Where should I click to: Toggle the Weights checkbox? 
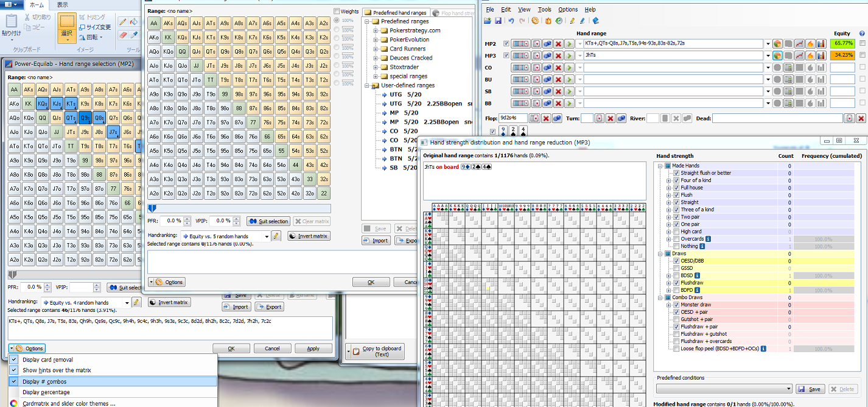click(x=337, y=11)
